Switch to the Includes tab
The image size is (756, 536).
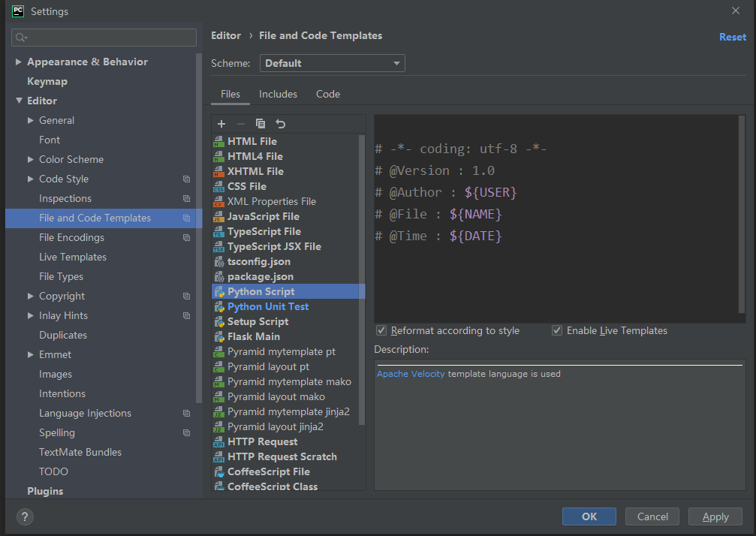[279, 94]
